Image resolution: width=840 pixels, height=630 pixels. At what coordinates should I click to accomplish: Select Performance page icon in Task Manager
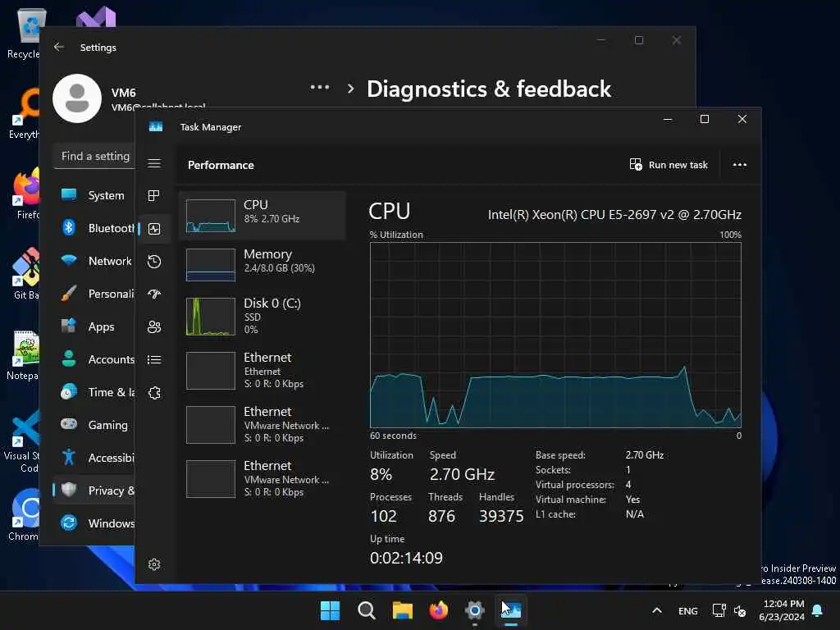coord(154,229)
